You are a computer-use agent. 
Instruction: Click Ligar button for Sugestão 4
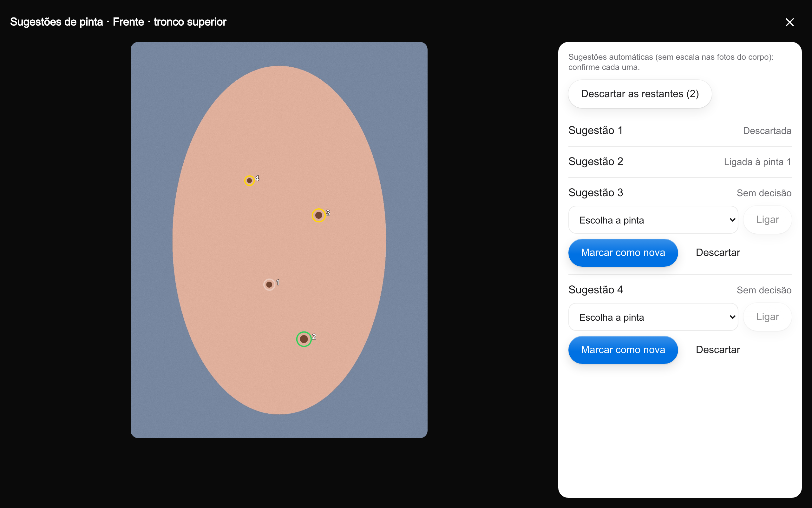tap(767, 317)
